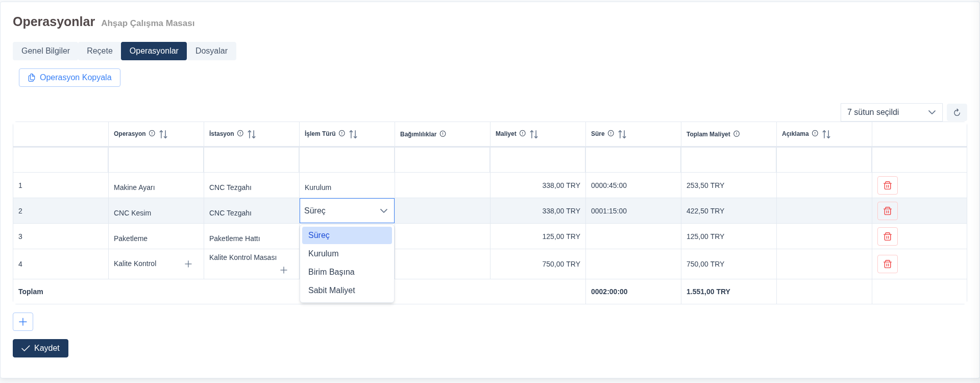
Task: Click the Operasyon Kopyala button
Action: 69,78
